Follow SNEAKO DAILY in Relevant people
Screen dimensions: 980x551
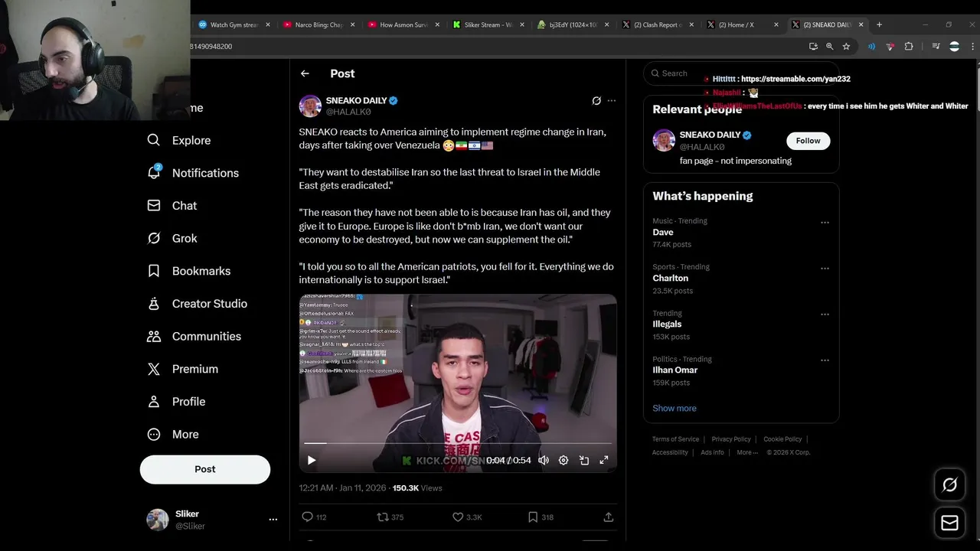coord(808,141)
